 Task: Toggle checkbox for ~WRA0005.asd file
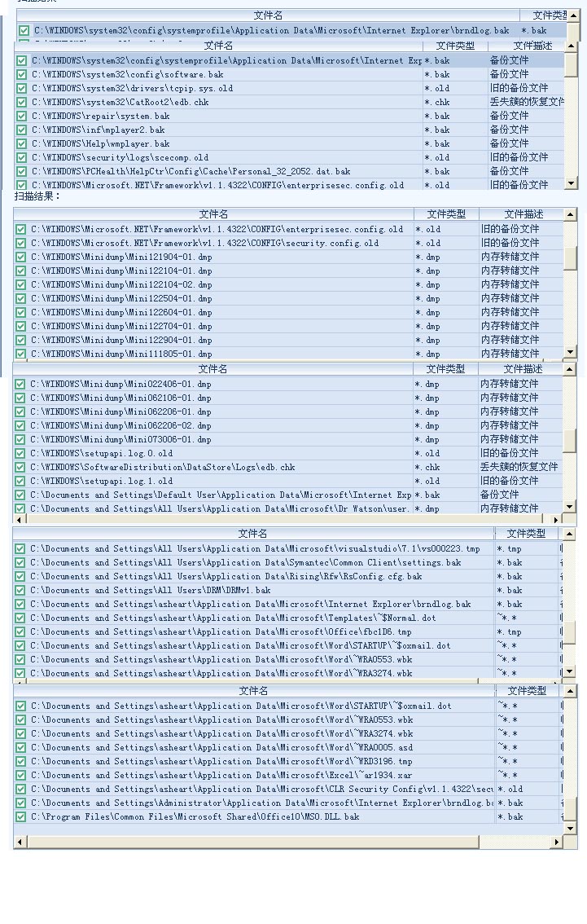(21, 748)
